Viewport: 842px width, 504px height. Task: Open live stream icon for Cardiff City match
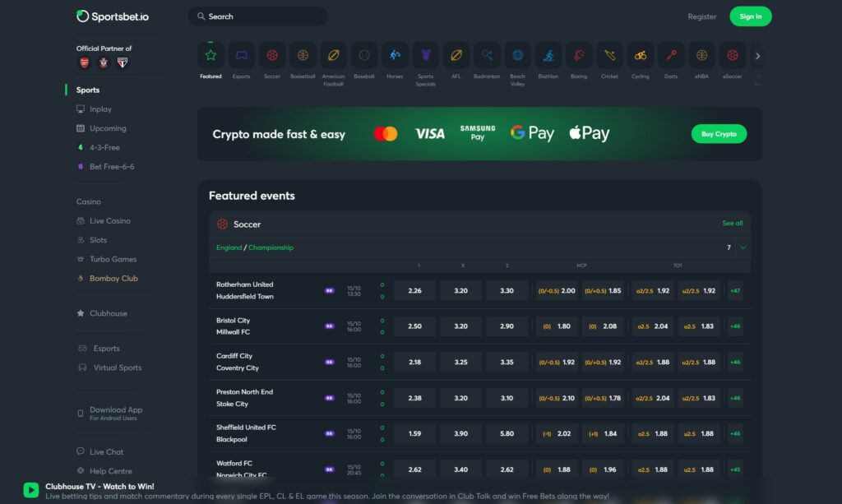[x=330, y=362]
